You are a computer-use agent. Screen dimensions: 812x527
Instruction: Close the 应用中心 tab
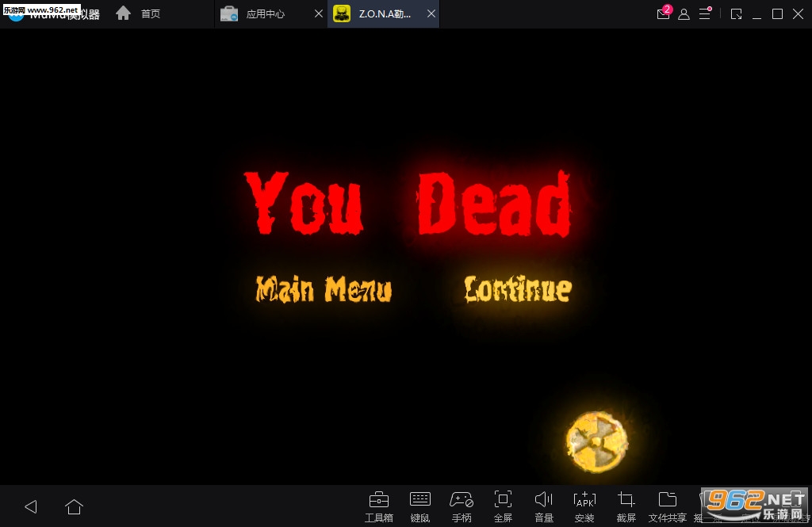319,14
